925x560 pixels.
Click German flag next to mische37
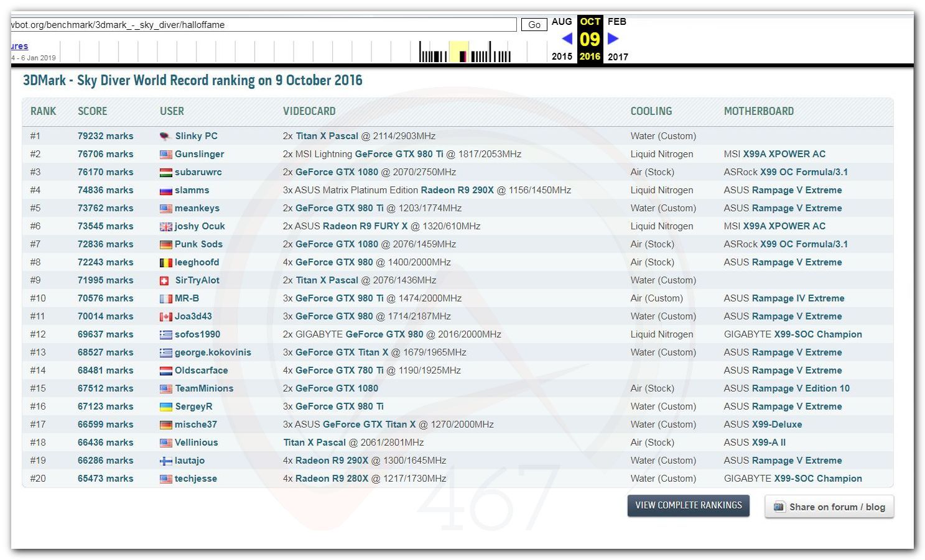point(165,425)
